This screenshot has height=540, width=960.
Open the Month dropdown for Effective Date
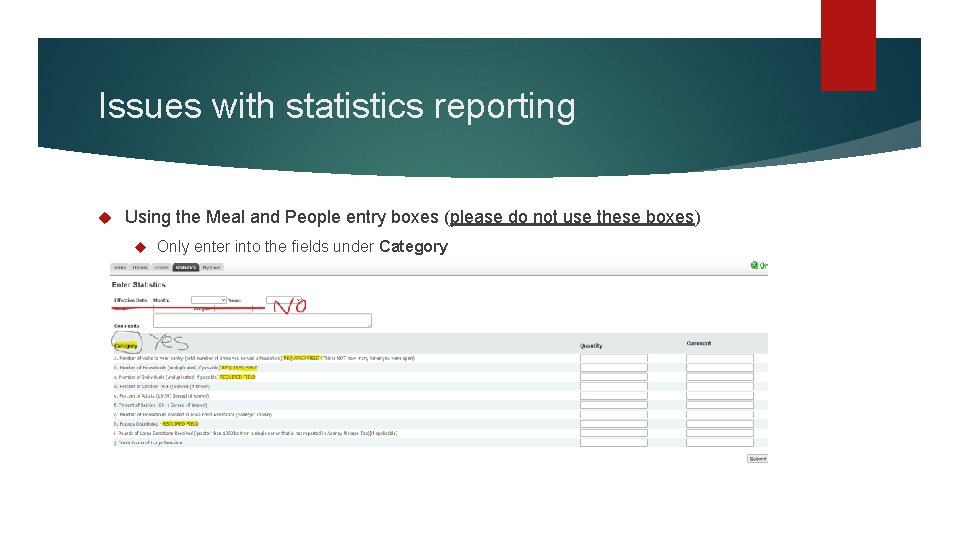point(209,300)
